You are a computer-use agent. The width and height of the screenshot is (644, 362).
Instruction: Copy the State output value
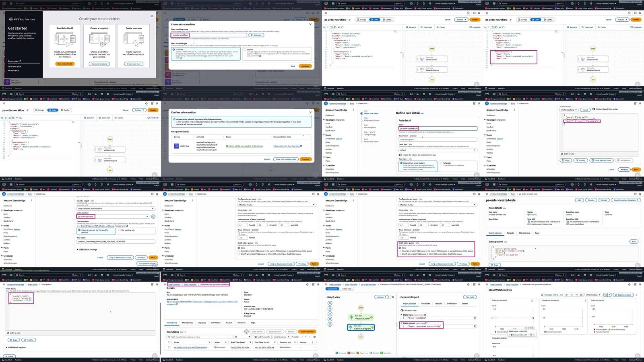(x=475, y=326)
